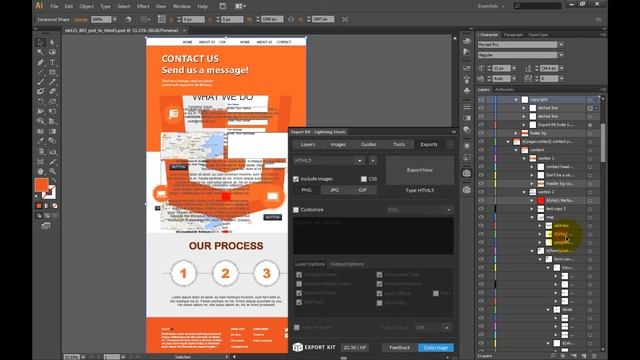Viewport: 640px width, 360px height.
Task: Select the Lasso tool
Action: 52,52
